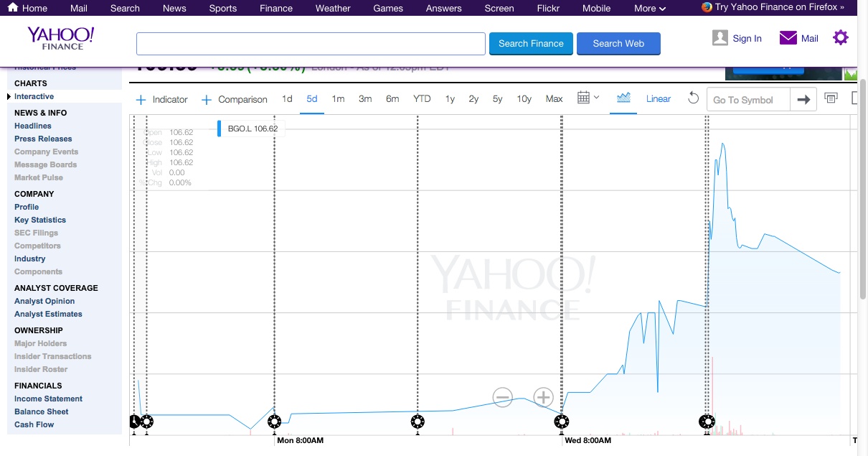Open the Cash Flow link

coord(34,424)
